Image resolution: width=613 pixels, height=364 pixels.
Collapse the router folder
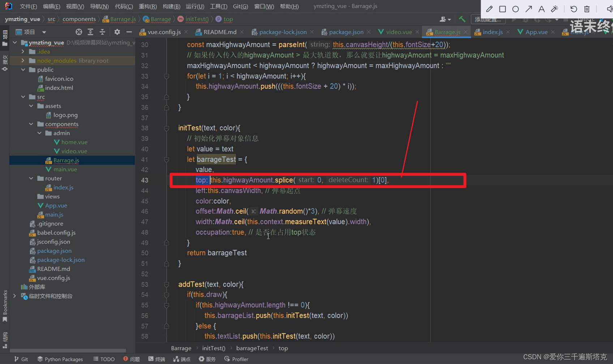[x=31, y=178]
